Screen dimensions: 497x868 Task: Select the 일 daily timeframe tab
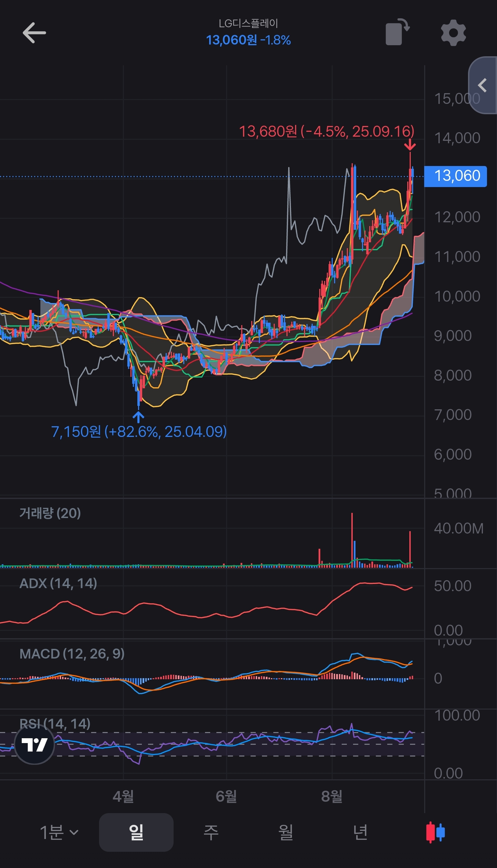(136, 832)
